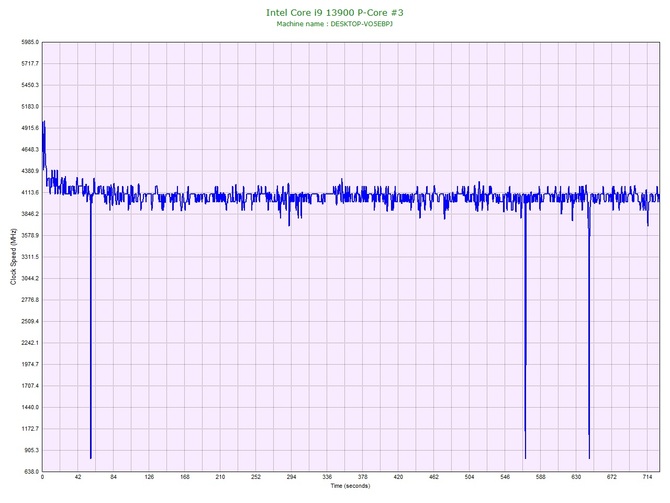Select the 5717.7 y-axis value

coord(30,64)
